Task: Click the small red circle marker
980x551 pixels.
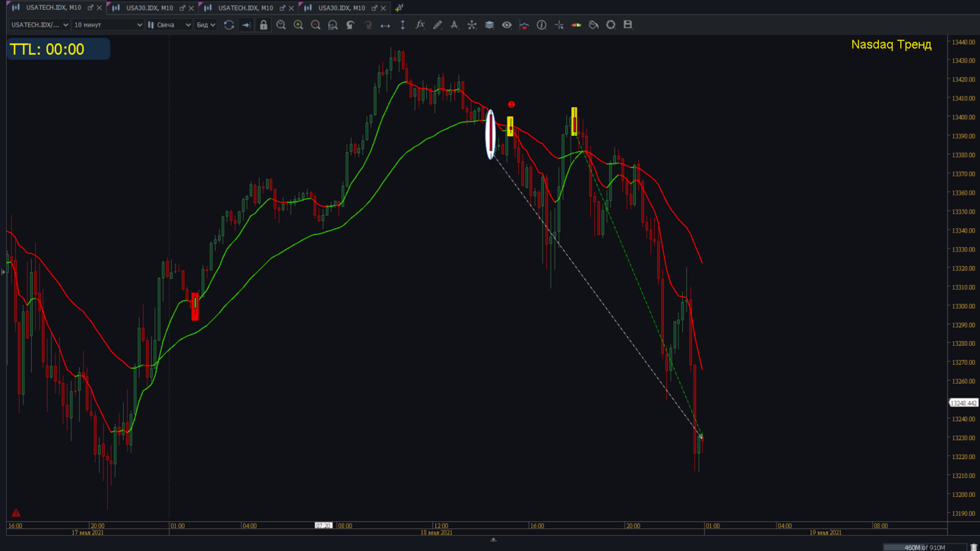Action: [511, 105]
